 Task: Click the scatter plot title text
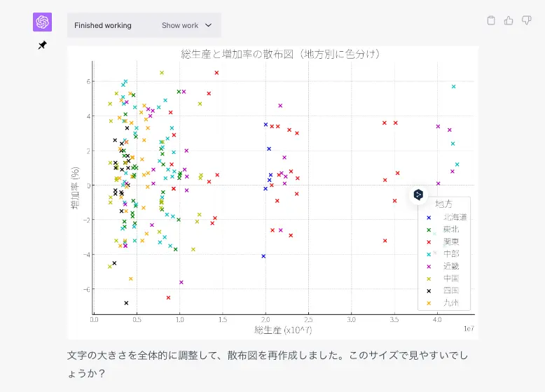[280, 54]
